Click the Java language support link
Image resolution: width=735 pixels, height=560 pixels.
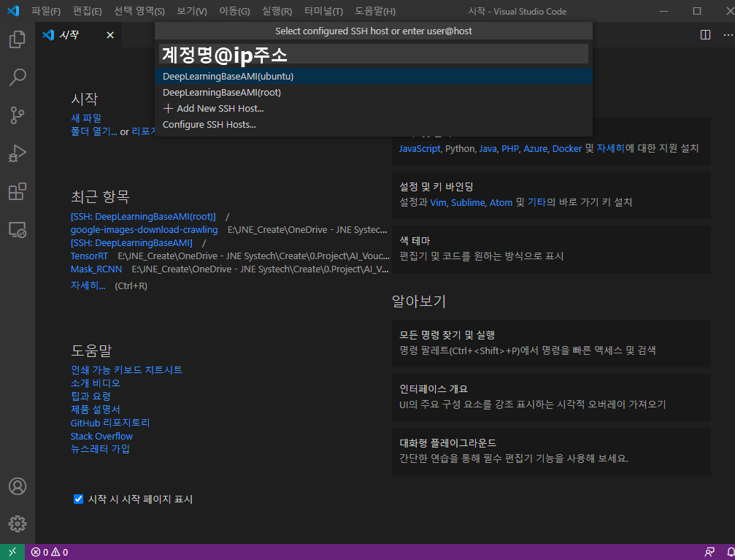pyautogui.click(x=488, y=149)
